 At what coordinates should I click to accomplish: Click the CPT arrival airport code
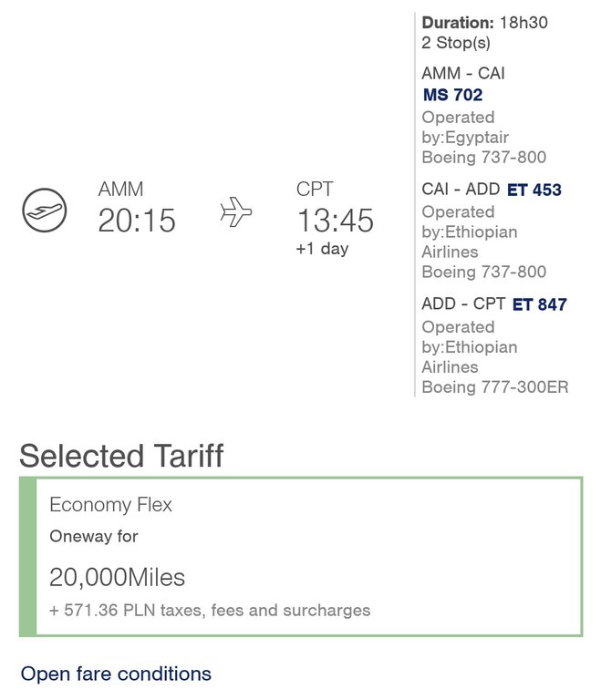pyautogui.click(x=315, y=189)
